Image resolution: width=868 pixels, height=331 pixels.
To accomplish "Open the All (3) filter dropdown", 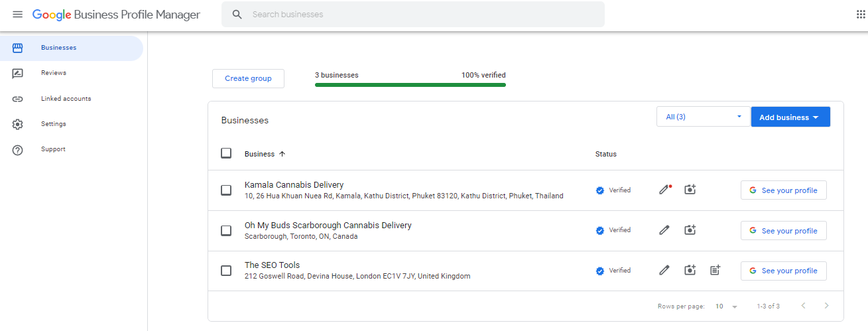I will 703,117.
